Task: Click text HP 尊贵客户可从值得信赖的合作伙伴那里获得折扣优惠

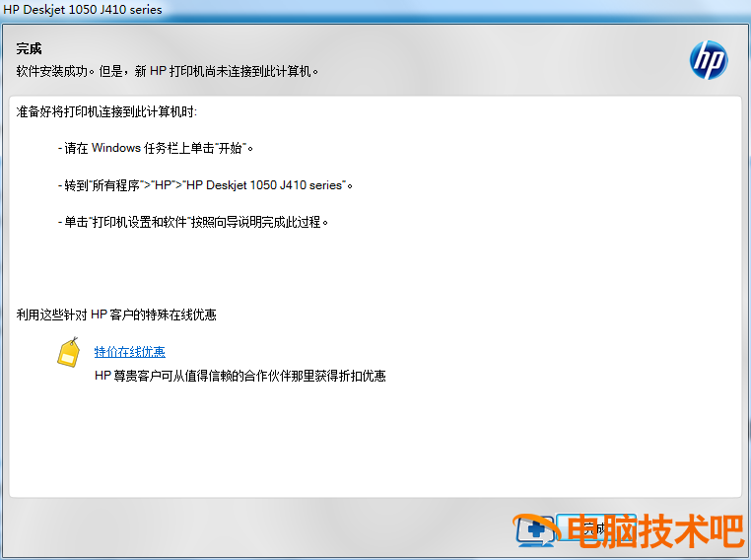Action: coord(239,376)
